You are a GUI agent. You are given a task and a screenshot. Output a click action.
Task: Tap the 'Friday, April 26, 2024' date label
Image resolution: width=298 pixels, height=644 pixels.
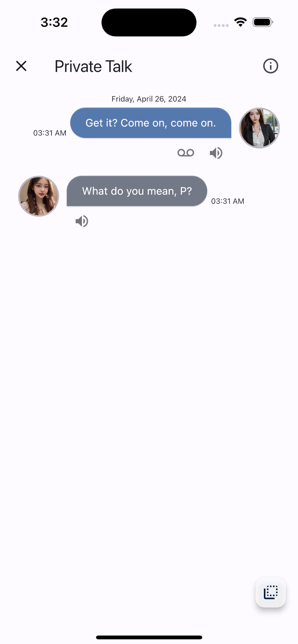pyautogui.click(x=149, y=99)
